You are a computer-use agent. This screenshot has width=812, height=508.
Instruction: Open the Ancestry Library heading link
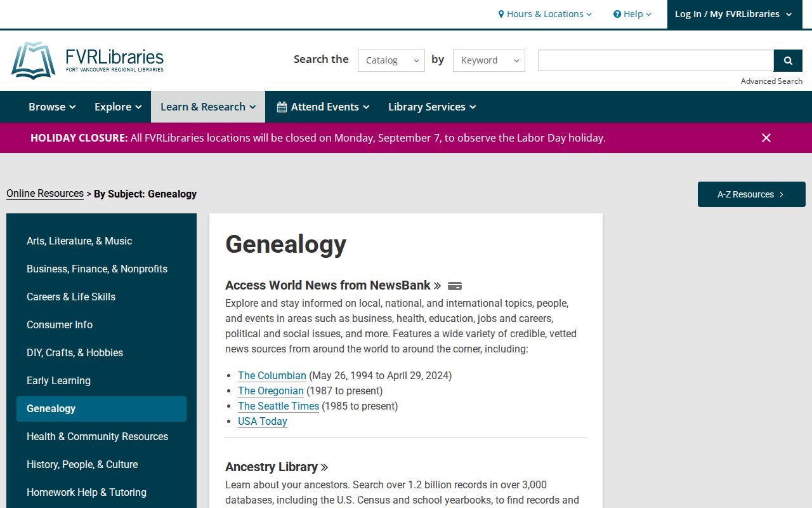click(x=277, y=467)
